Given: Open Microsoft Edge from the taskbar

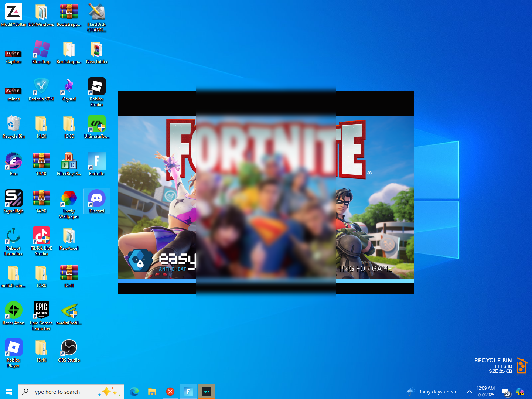Looking at the screenshot, I should click(x=134, y=392).
